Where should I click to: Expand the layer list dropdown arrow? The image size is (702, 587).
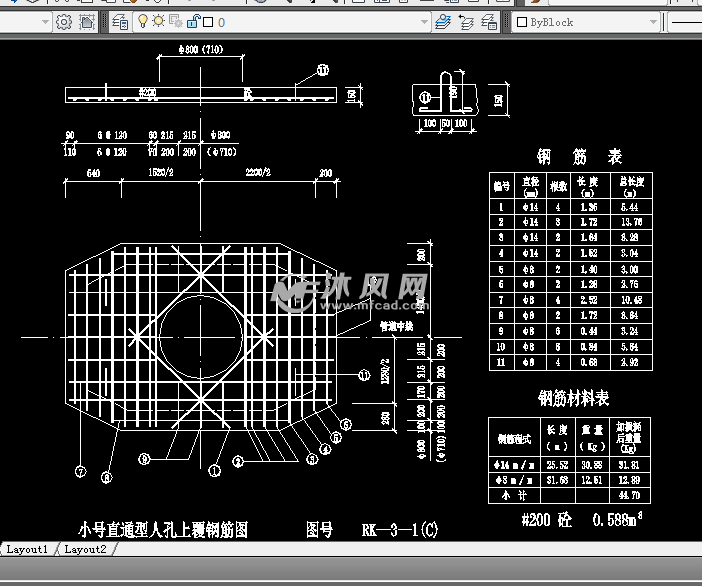[x=424, y=22]
